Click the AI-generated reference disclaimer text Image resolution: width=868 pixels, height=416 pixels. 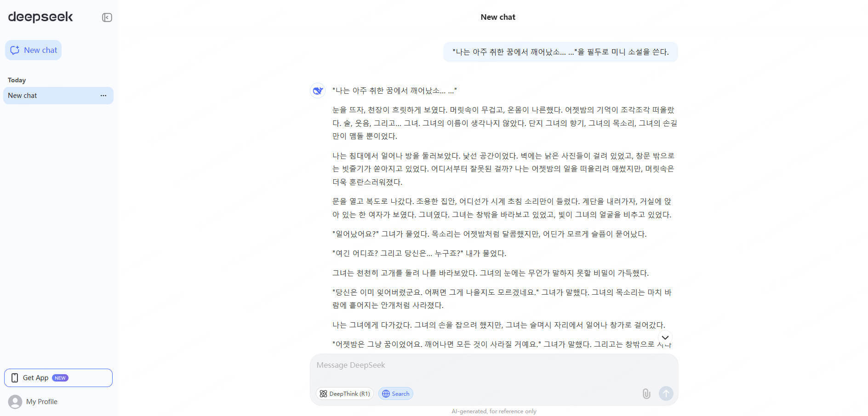494,411
